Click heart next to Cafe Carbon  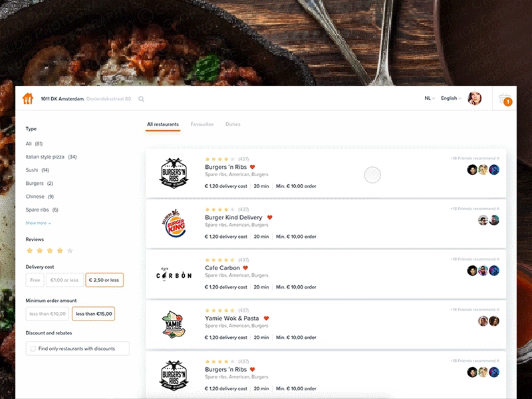point(245,268)
